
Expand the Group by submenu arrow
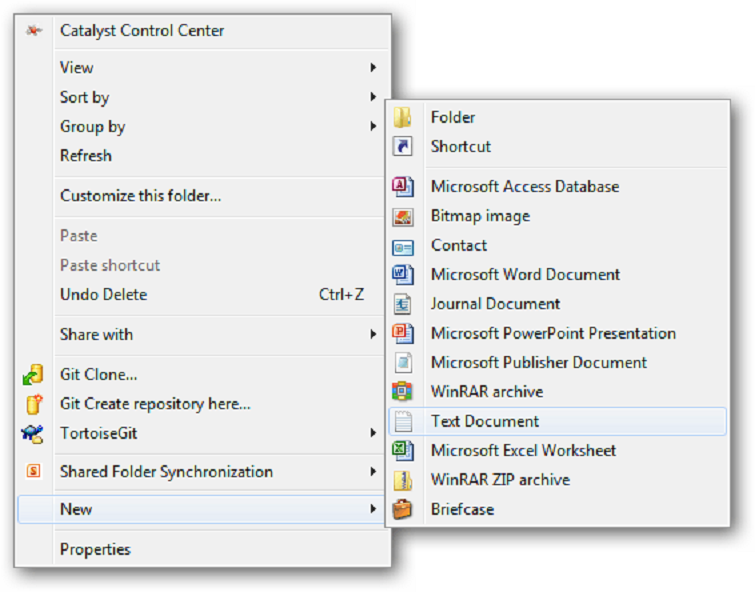coord(373,127)
